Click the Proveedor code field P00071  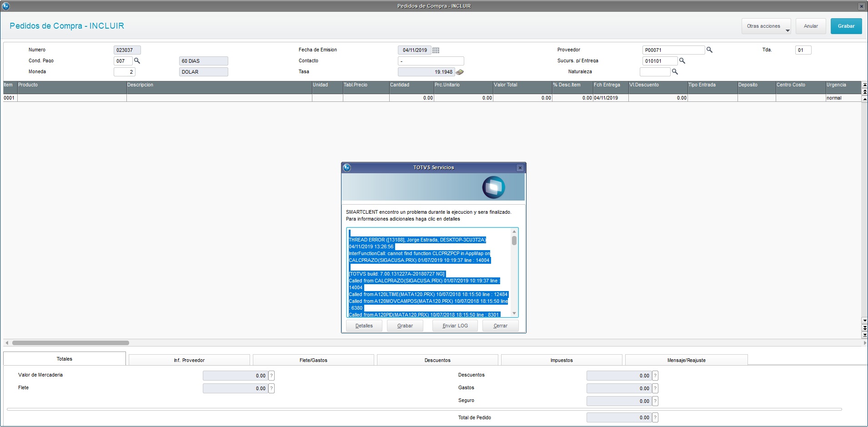pyautogui.click(x=673, y=50)
